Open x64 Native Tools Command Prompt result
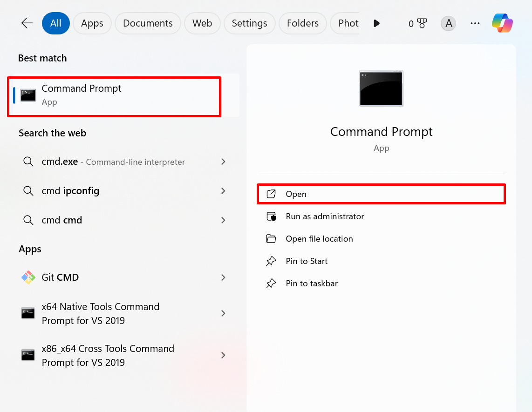 [126, 313]
